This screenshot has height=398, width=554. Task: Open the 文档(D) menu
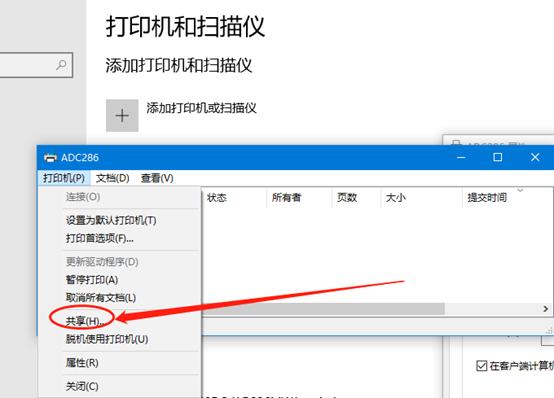point(112,178)
